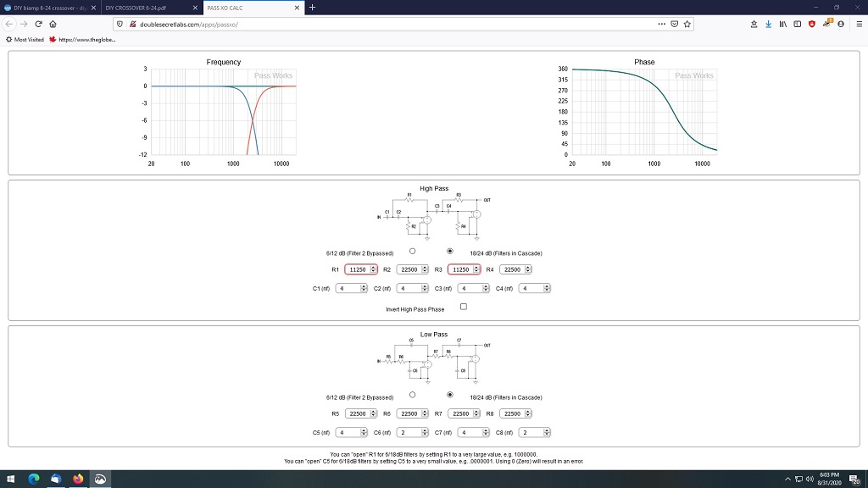This screenshot has width=868, height=488.
Task: Edit the C4 (nf) capacitor field
Action: 534,288
